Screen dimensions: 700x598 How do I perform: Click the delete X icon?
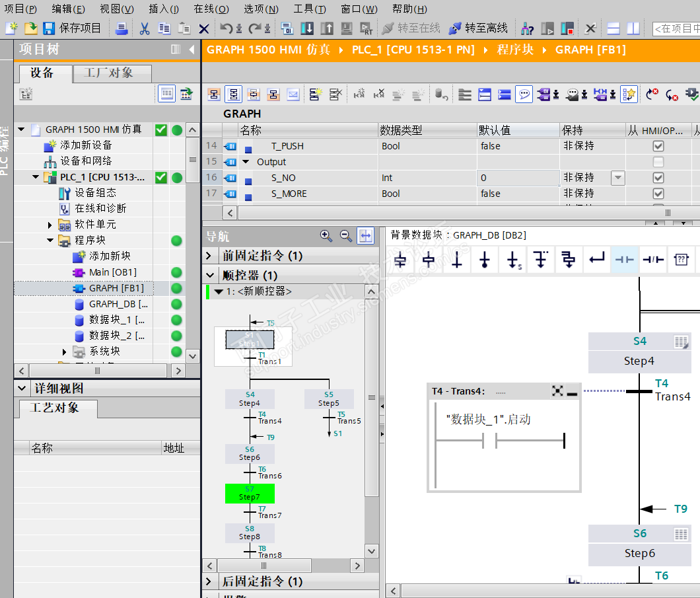204,29
